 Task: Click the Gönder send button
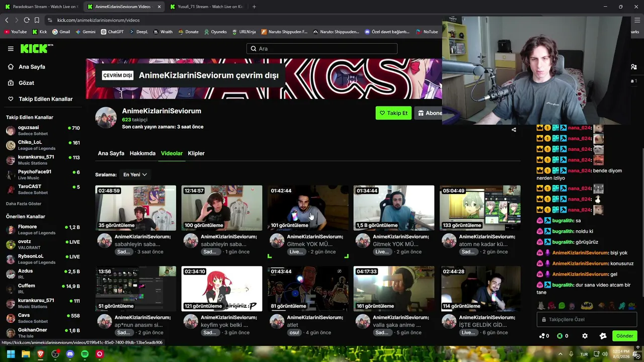click(x=624, y=336)
